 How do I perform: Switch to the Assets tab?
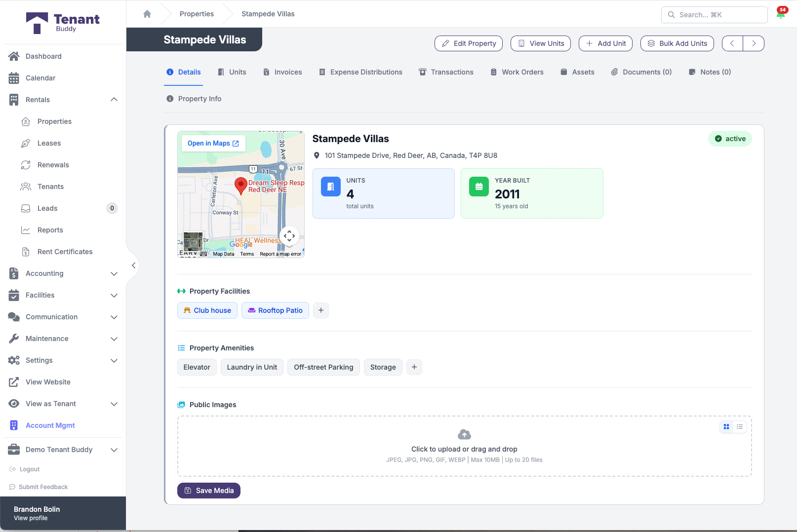coord(577,72)
